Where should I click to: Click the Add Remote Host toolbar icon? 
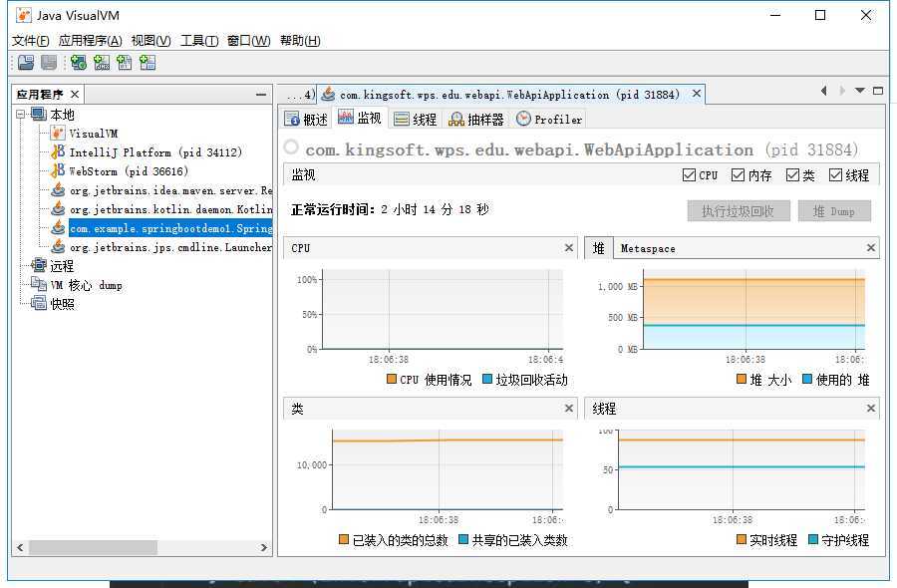tap(79, 63)
